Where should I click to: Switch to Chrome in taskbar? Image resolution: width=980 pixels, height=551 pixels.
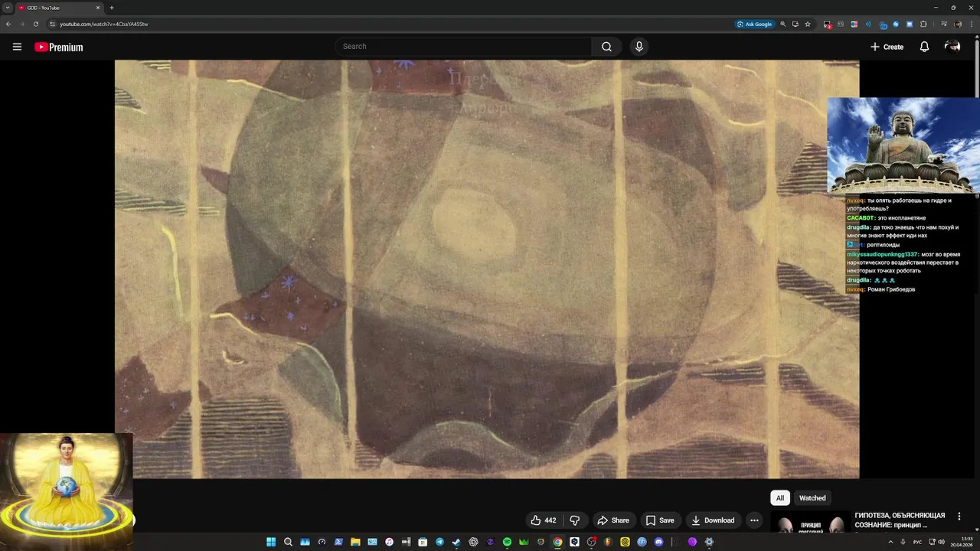tap(557, 542)
